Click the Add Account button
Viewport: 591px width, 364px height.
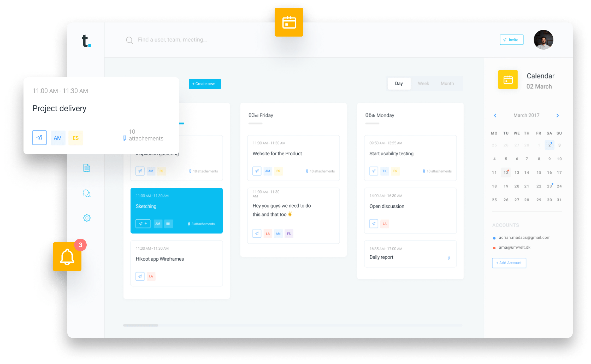coord(509,263)
